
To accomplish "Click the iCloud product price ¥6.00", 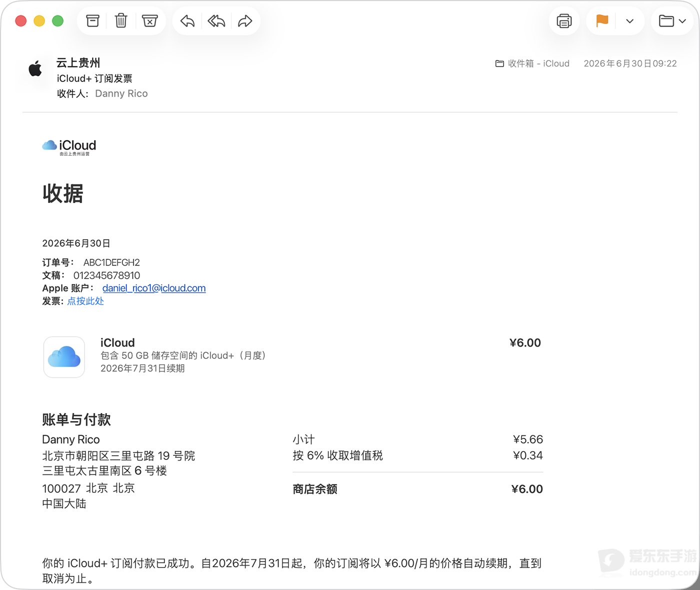I will coord(525,343).
